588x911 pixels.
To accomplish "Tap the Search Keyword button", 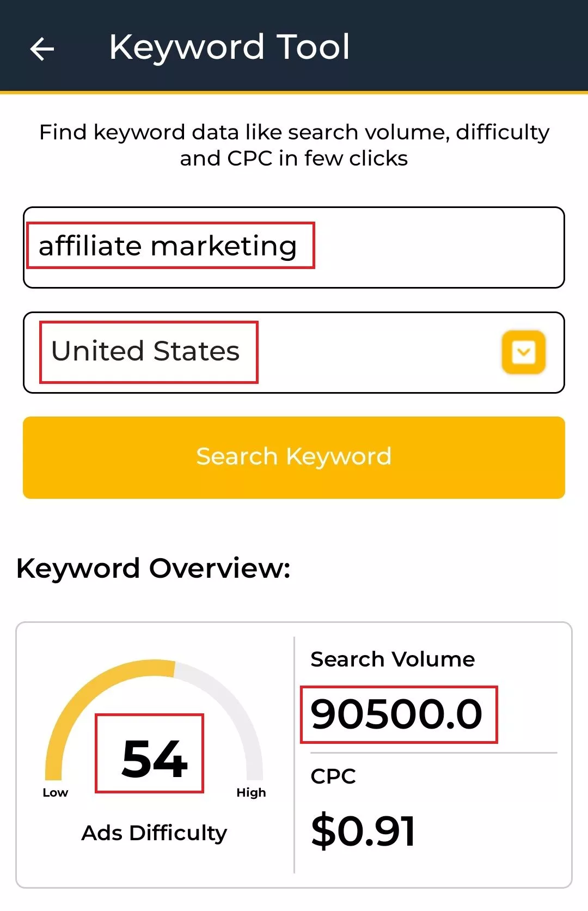I will pyautogui.click(x=294, y=457).
